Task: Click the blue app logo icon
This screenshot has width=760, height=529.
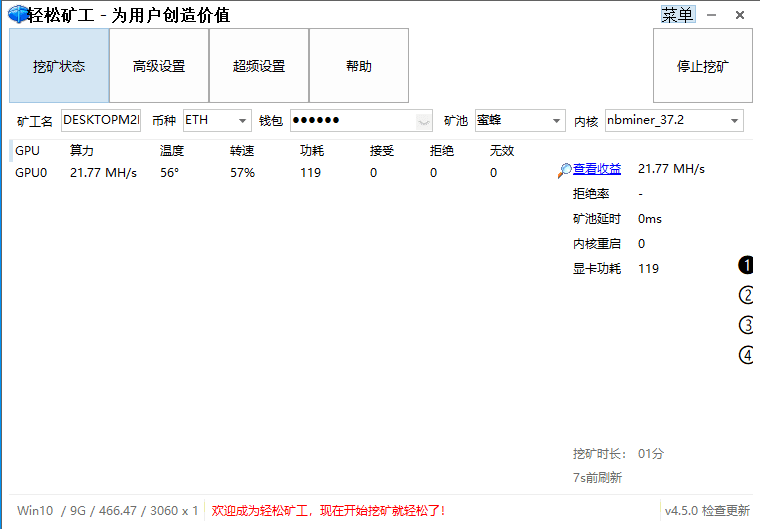Action: click(18, 15)
